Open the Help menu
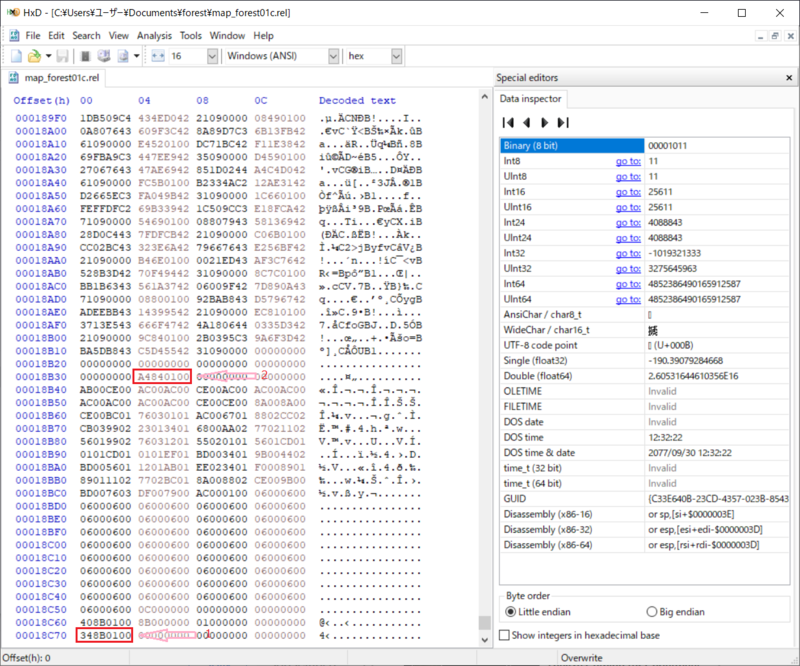This screenshot has width=800, height=666. click(263, 36)
